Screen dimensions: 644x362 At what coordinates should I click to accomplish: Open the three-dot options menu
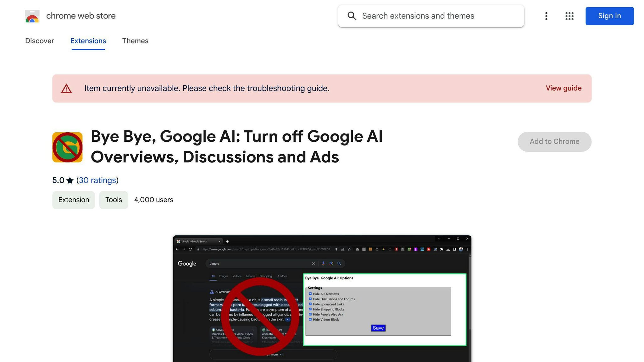(x=547, y=16)
